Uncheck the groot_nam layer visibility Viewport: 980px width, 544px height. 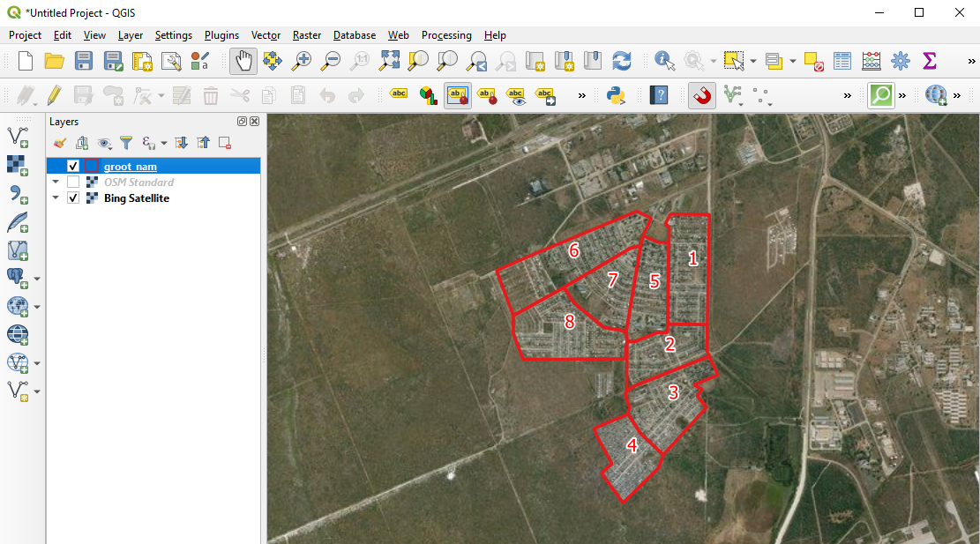(73, 166)
